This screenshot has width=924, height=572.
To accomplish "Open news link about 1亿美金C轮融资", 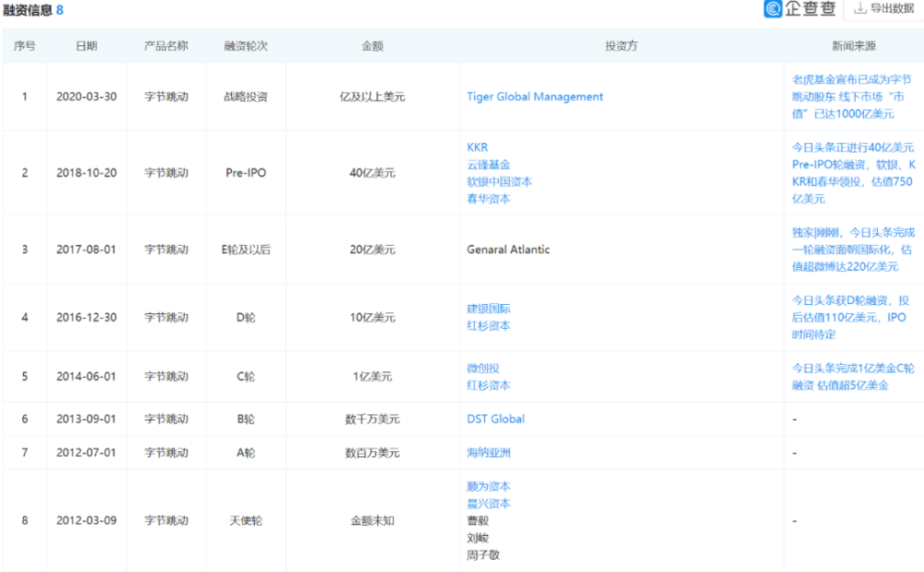I will pyautogui.click(x=853, y=376).
